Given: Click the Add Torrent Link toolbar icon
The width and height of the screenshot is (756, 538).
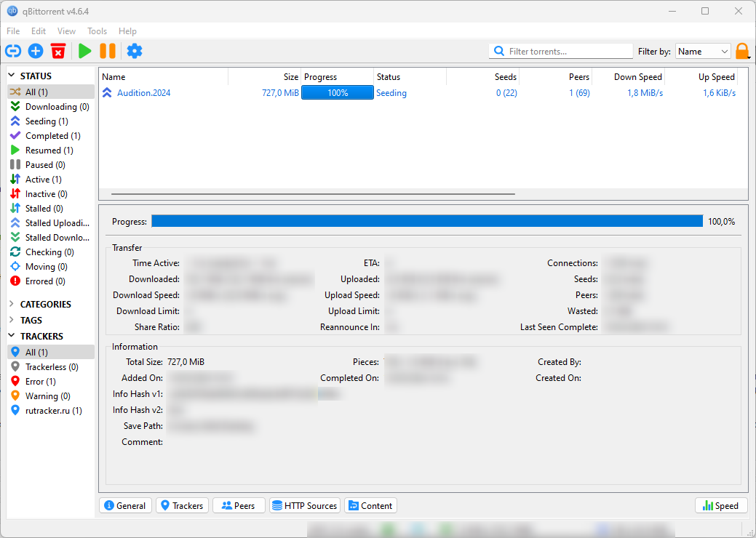Looking at the screenshot, I should (13, 51).
